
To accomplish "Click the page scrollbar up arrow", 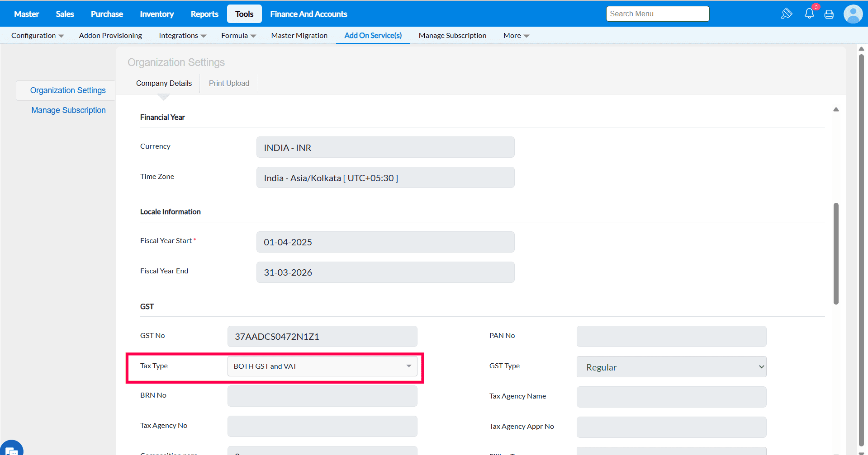I will (x=861, y=49).
